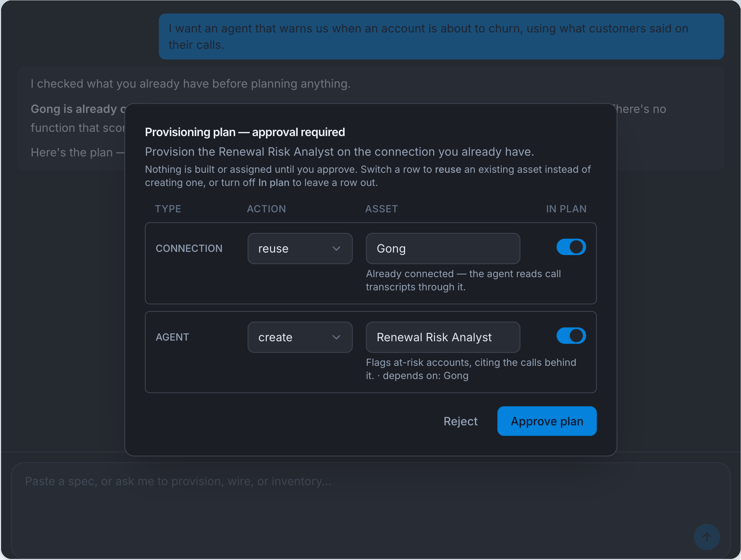Click the send arrow icon
Image resolution: width=741 pixels, height=560 pixels.
click(707, 537)
